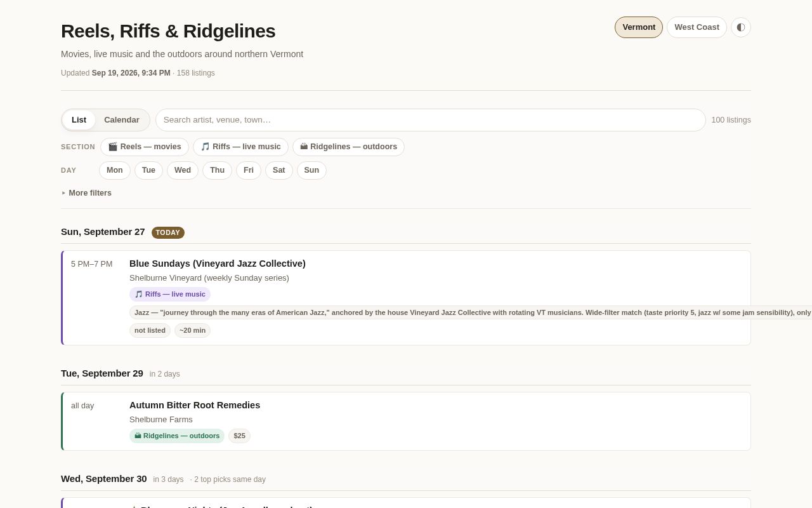Click the '5 PM–7 PM' time text
812x508 pixels.
pos(92,264)
